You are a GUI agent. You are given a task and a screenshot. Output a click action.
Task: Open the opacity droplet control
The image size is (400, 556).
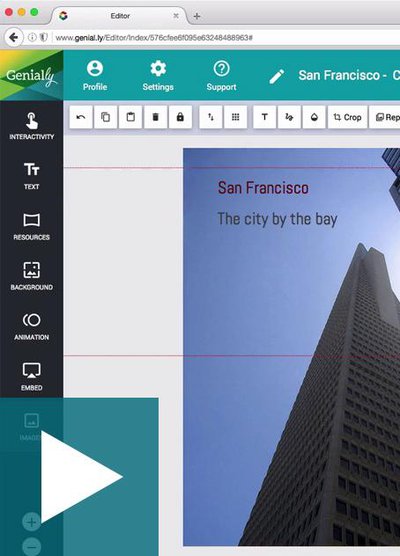[x=314, y=117]
